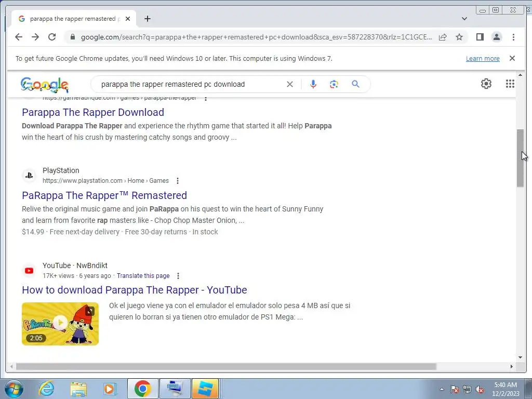Click playstation.com URL breadcrumb
The height and width of the screenshot is (399, 532).
(x=105, y=181)
